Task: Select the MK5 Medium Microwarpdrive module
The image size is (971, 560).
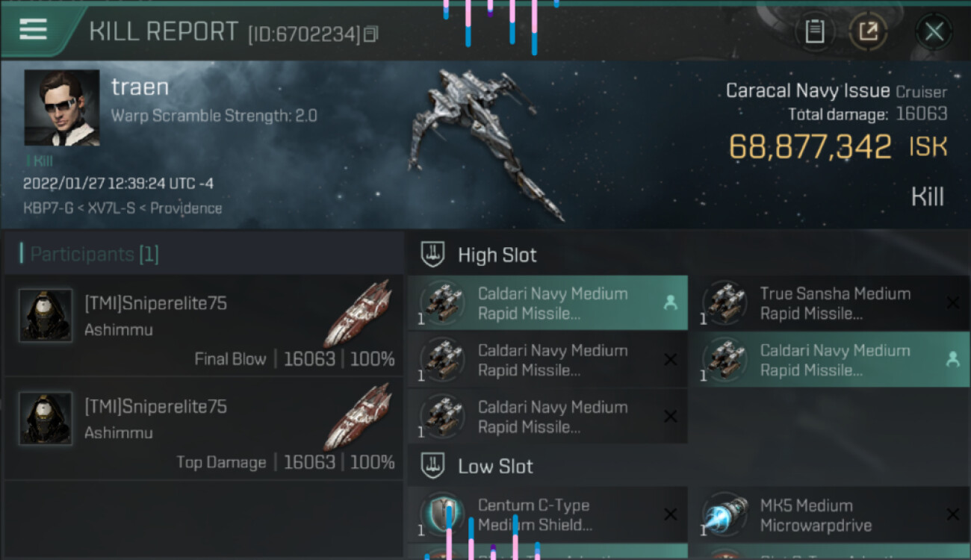Action: [x=829, y=514]
